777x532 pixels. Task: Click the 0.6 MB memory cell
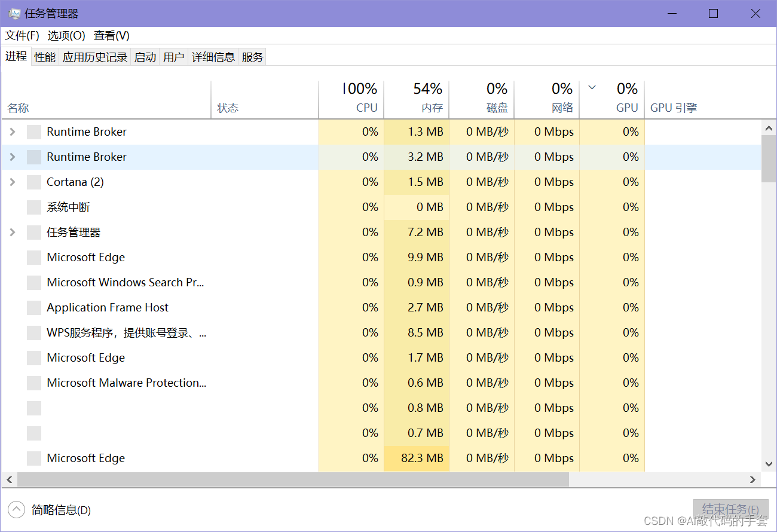click(417, 383)
